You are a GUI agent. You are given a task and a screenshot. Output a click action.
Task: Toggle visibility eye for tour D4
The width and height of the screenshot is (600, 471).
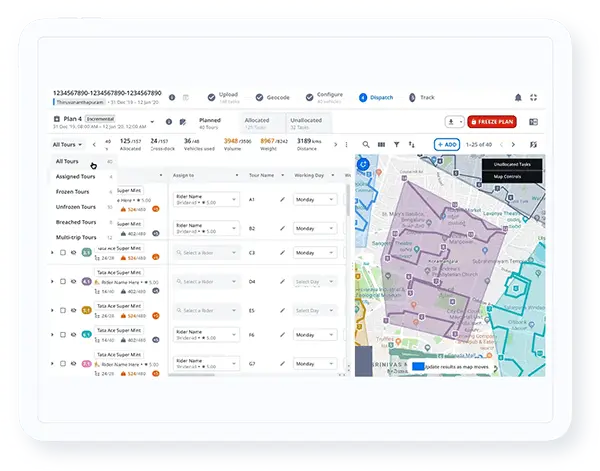73,282
